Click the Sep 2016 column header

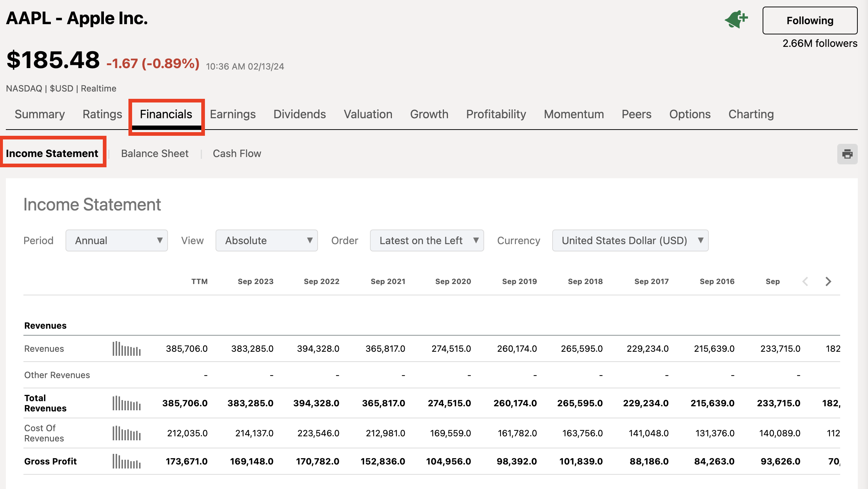pyautogui.click(x=717, y=281)
